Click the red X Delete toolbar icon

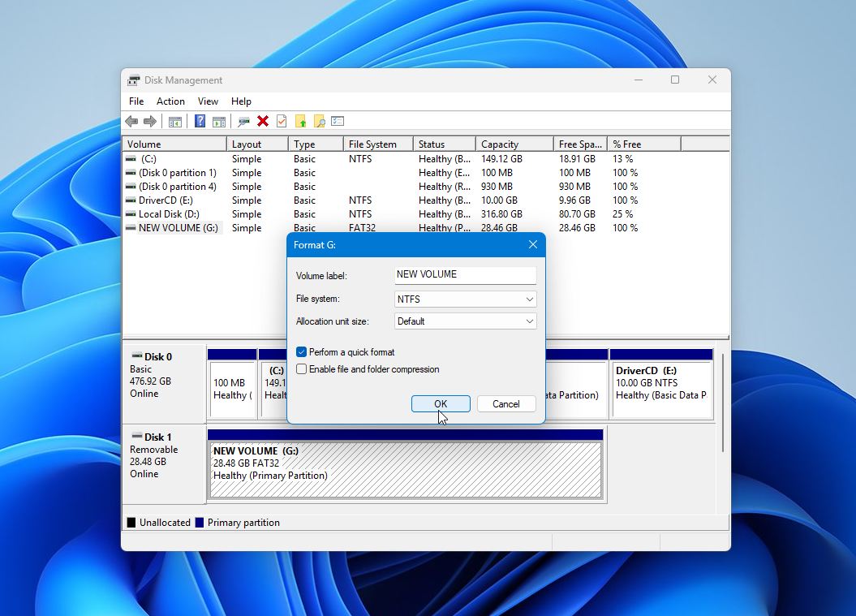pyautogui.click(x=263, y=121)
